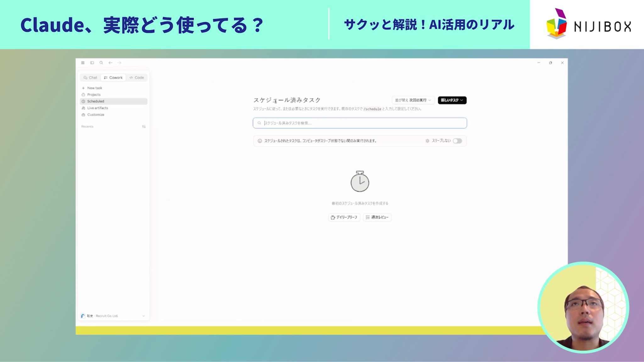Click the Recents filter icon
This screenshot has width=644, height=362.
[144, 127]
